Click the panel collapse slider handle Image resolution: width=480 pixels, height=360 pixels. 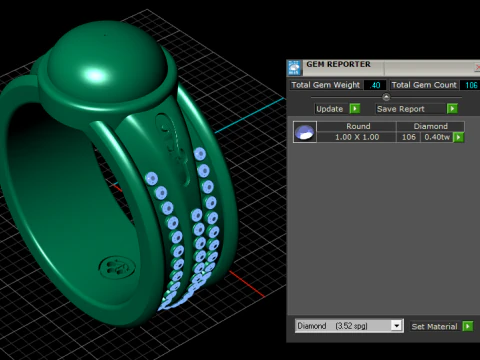pos(386,97)
